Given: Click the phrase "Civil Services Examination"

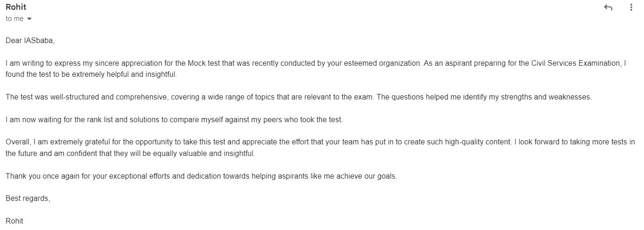Looking at the screenshot, I should (x=576, y=63).
